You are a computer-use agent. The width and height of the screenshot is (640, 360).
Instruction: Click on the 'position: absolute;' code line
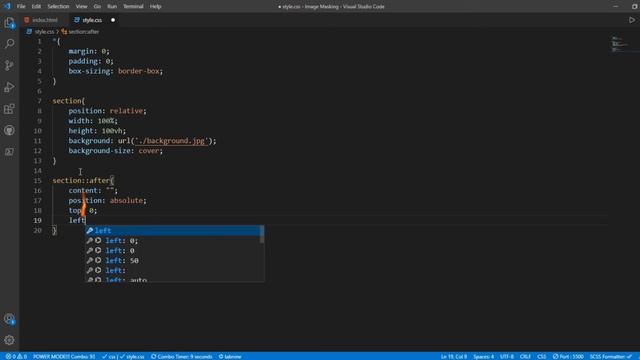(107, 200)
